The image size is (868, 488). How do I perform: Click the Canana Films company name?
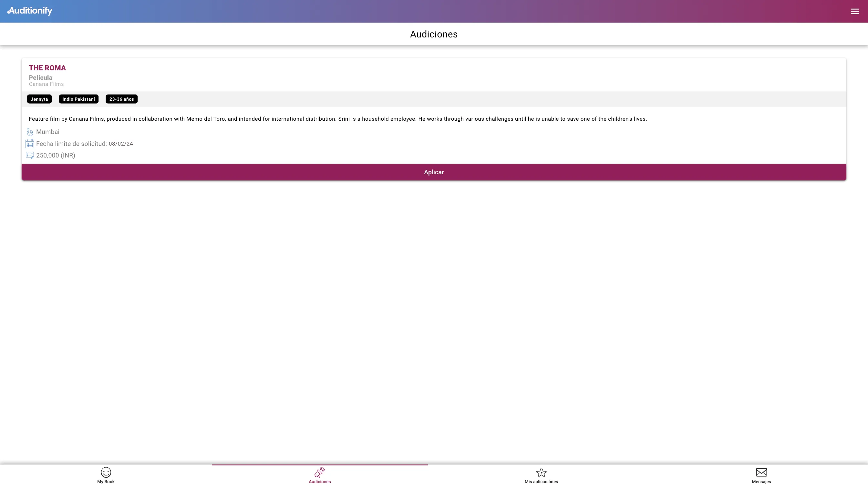click(46, 84)
